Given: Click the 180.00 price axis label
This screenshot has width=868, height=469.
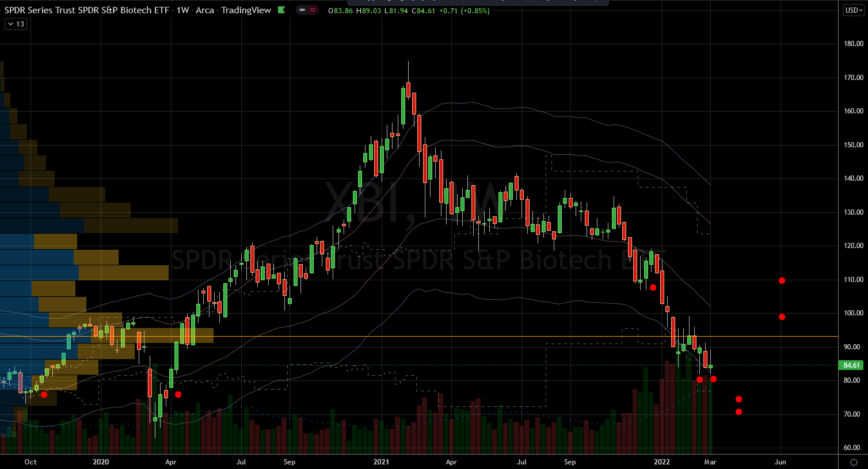Looking at the screenshot, I should click(854, 44).
